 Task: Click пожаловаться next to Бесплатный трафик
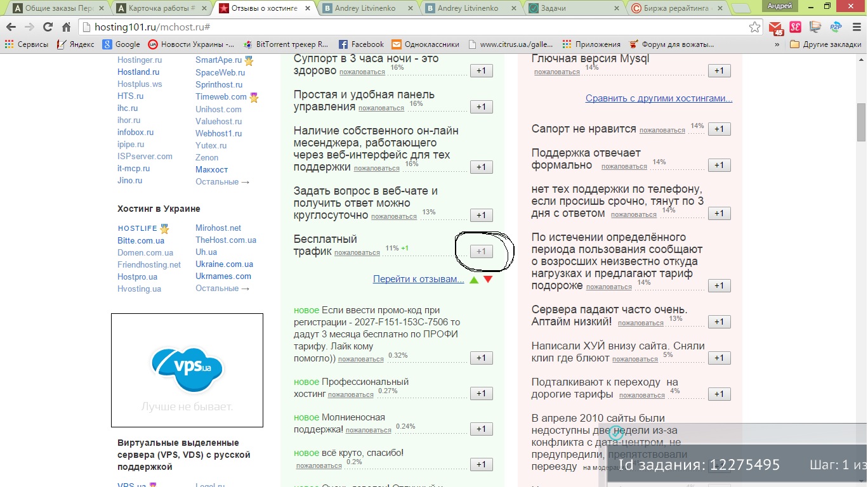(357, 252)
